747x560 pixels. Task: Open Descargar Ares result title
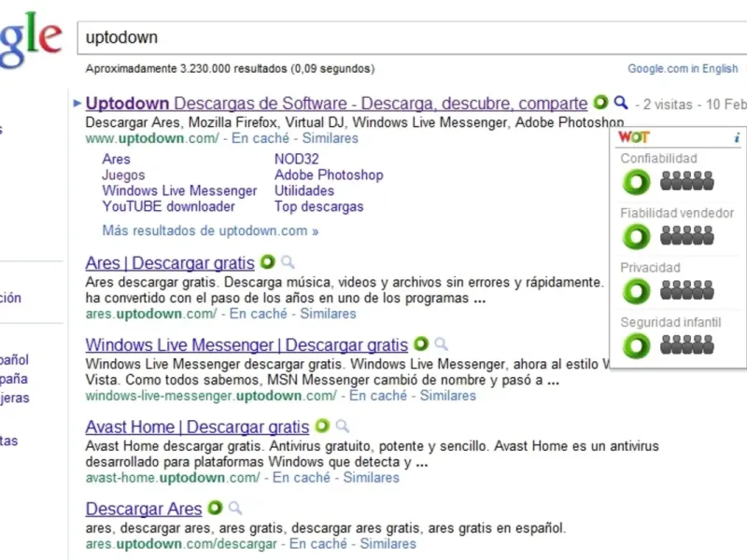[x=144, y=509]
